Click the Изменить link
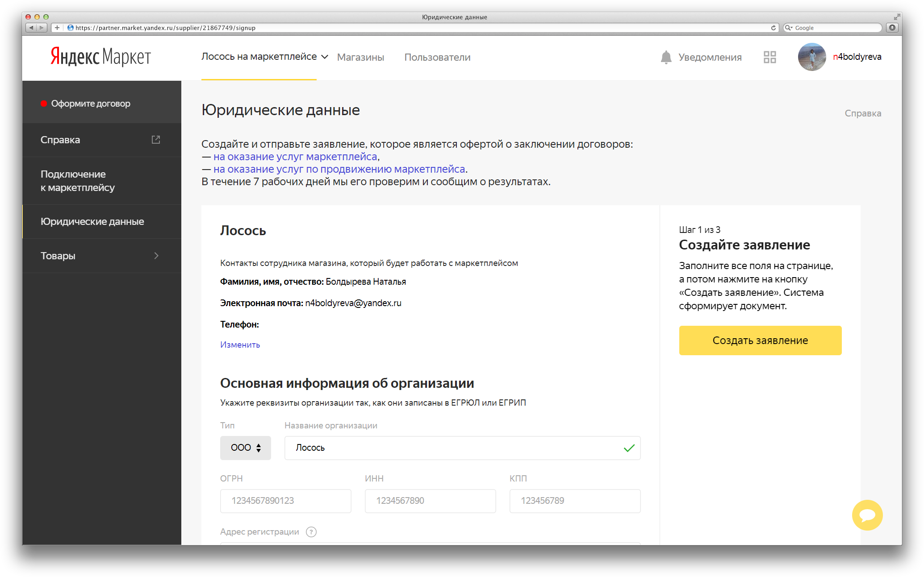 pyautogui.click(x=240, y=345)
